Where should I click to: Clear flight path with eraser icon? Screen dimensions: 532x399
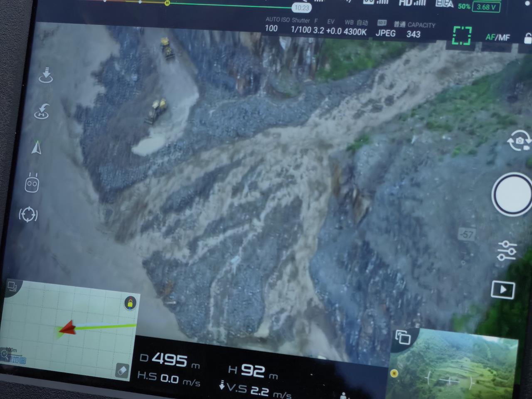pos(122,370)
